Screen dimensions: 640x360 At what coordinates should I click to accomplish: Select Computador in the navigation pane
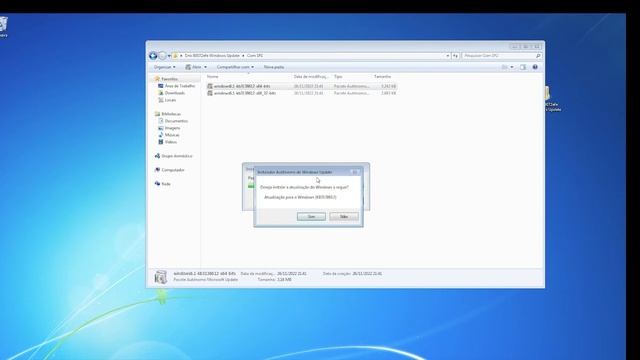tap(170, 170)
